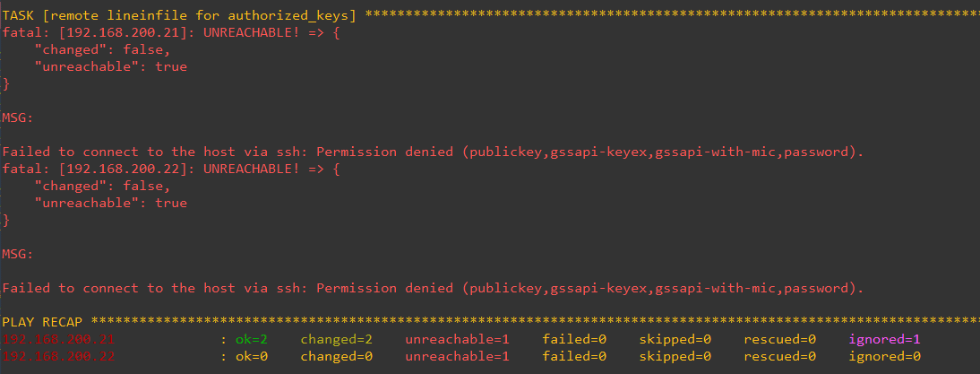Viewport: 980px width, 374px height.
Task: Click skipped=0 in the 192.168.200.22 recap row
Action: click(x=675, y=356)
